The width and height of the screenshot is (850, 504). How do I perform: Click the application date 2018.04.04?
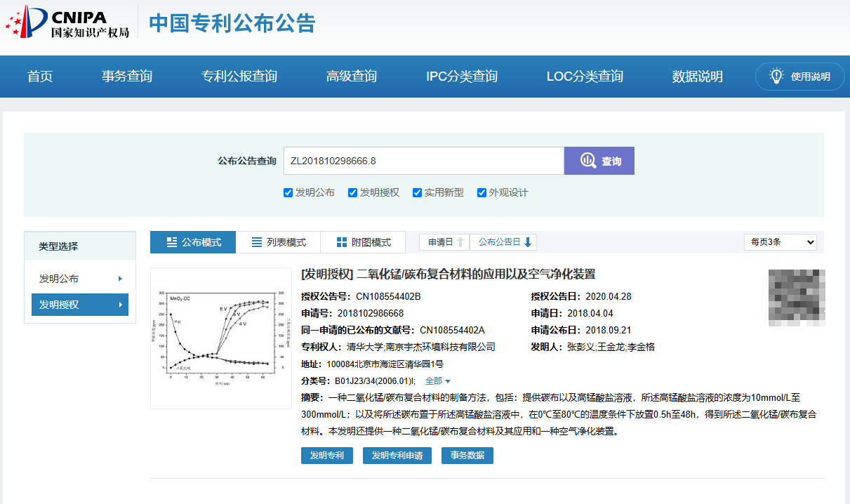coord(590,313)
